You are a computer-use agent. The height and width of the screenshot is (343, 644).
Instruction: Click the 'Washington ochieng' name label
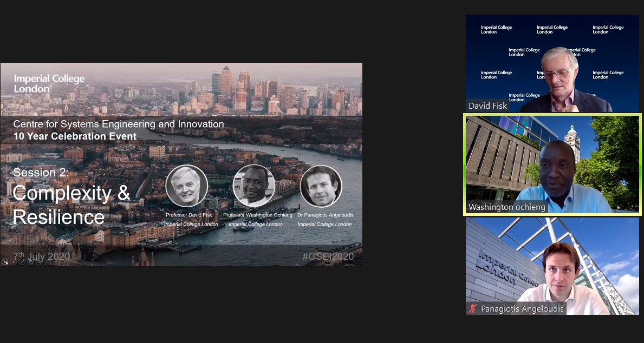click(507, 207)
